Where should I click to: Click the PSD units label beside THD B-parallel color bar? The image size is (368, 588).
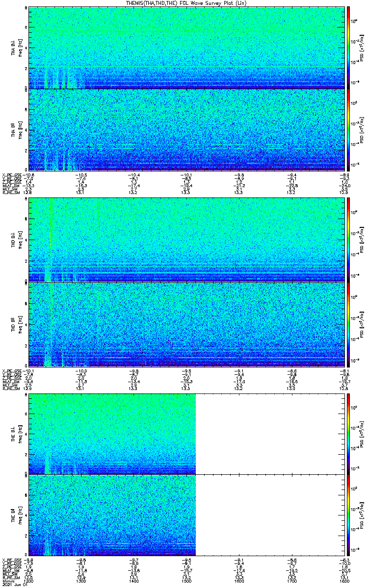[361, 324]
